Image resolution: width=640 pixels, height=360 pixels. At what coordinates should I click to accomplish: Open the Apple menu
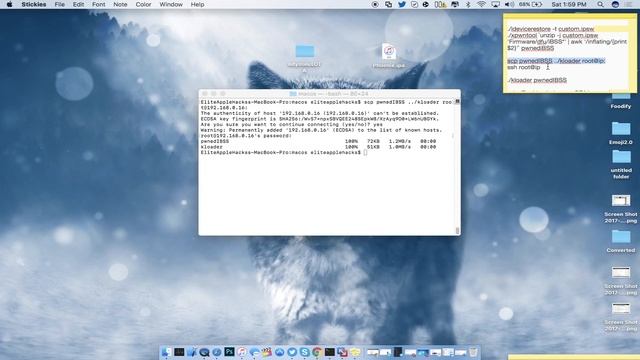pyautogui.click(x=9, y=4)
